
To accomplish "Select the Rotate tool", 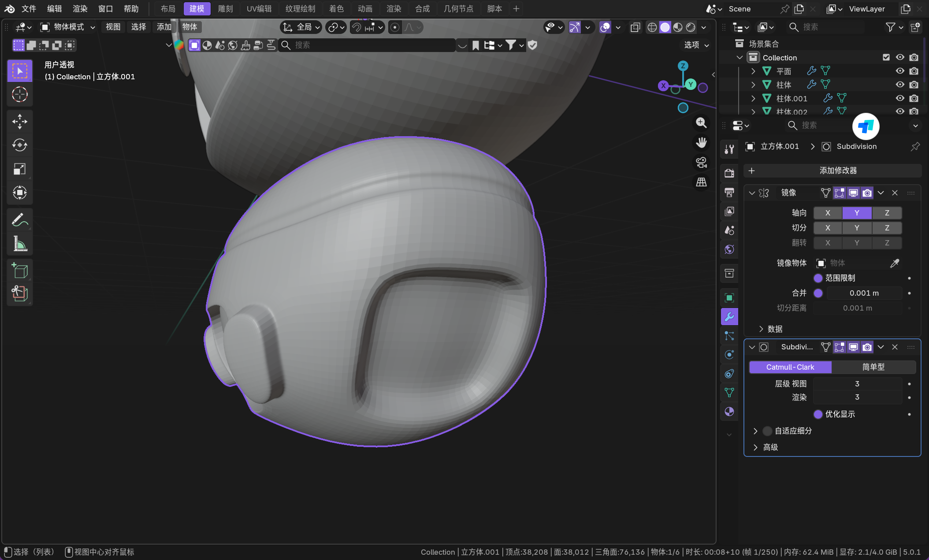I will click(x=20, y=145).
